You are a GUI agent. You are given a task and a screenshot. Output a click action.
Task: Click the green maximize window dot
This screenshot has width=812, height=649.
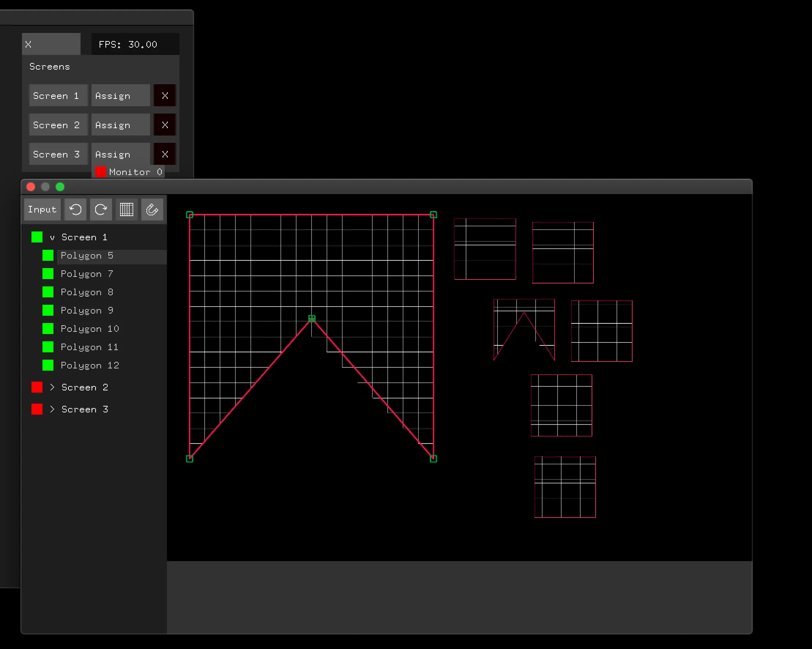60,187
